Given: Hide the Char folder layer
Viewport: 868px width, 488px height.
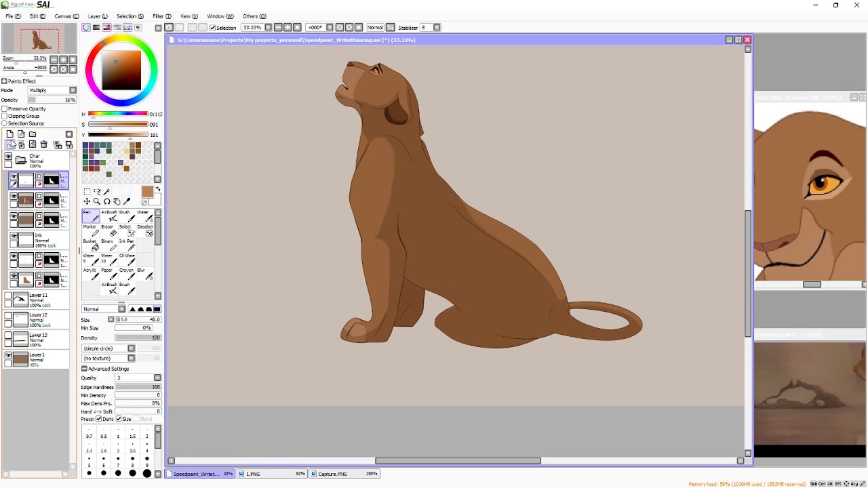Looking at the screenshot, I should (8, 157).
